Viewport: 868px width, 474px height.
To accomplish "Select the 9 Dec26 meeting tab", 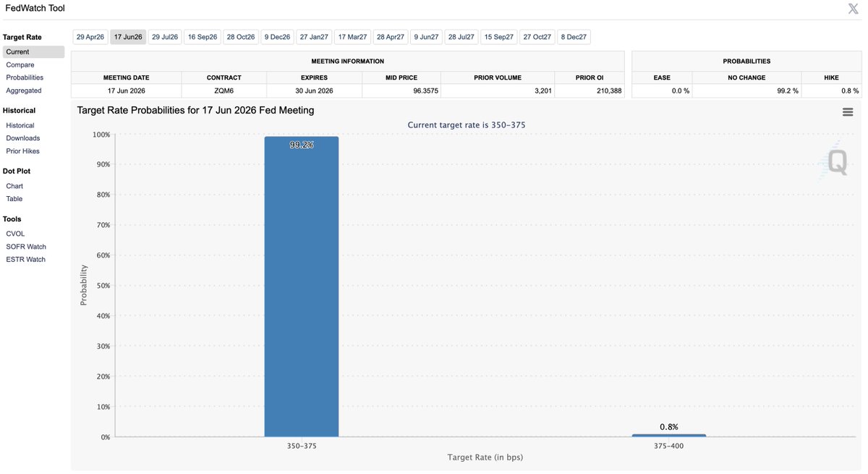I will [x=276, y=36].
